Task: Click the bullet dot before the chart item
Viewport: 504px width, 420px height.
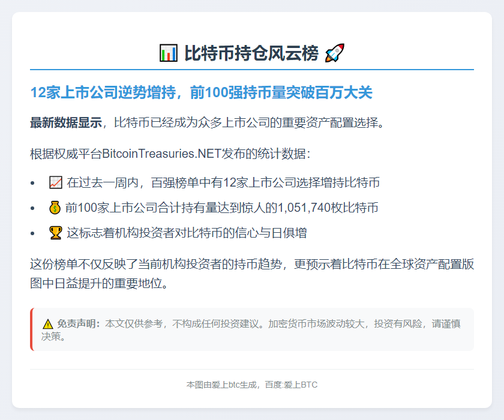Action: 34,183
